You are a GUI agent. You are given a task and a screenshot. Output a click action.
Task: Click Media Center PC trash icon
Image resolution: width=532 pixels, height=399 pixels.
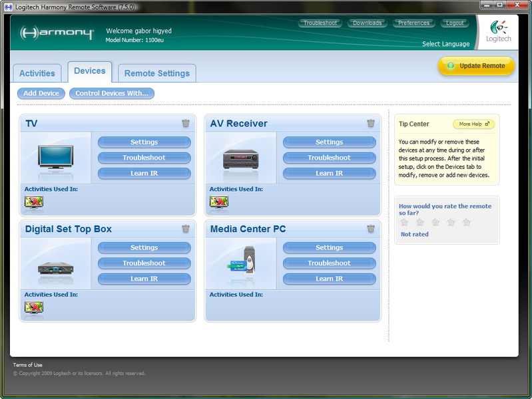point(371,229)
